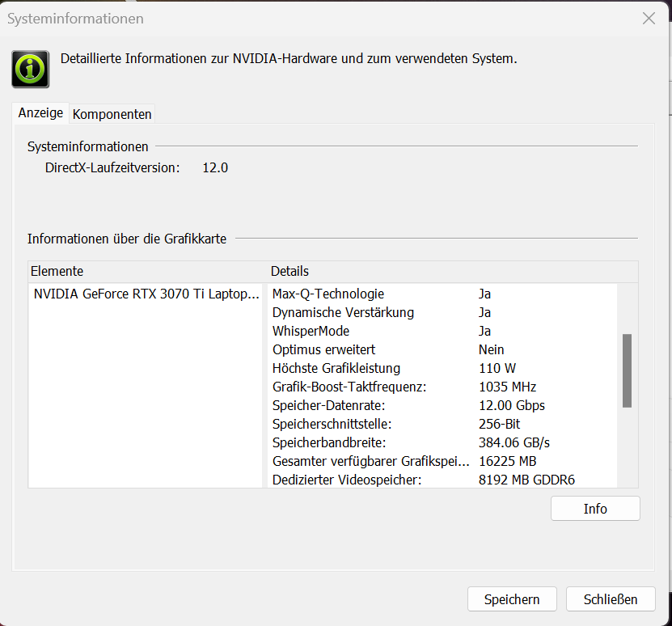Select the Speicherschnittstelle row
Screen dimensions: 672x626
[x=442, y=424]
